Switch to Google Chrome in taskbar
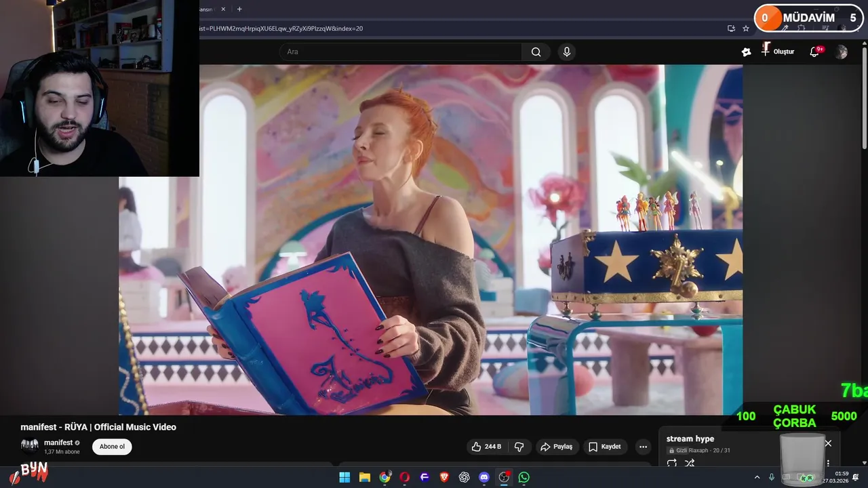The height and width of the screenshot is (488, 868). click(384, 477)
